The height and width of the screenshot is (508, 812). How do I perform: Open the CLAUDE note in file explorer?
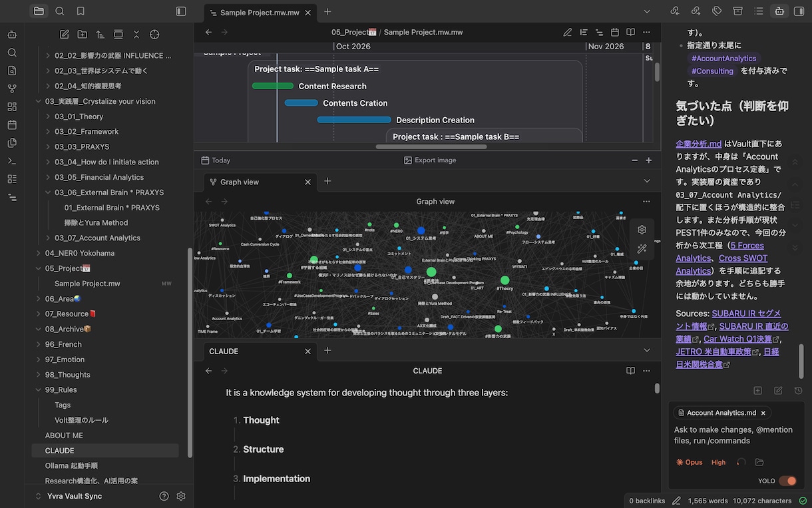105,451
